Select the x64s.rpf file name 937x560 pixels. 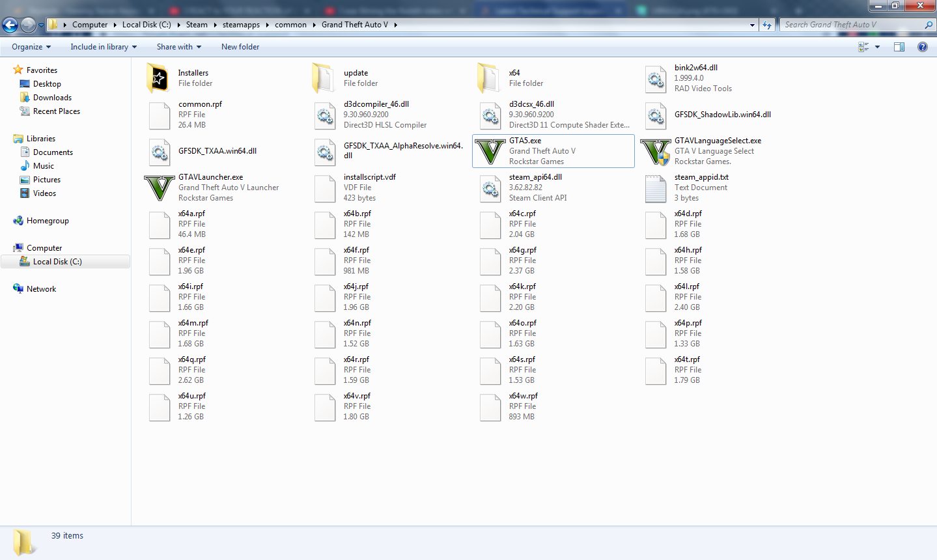[x=522, y=359]
